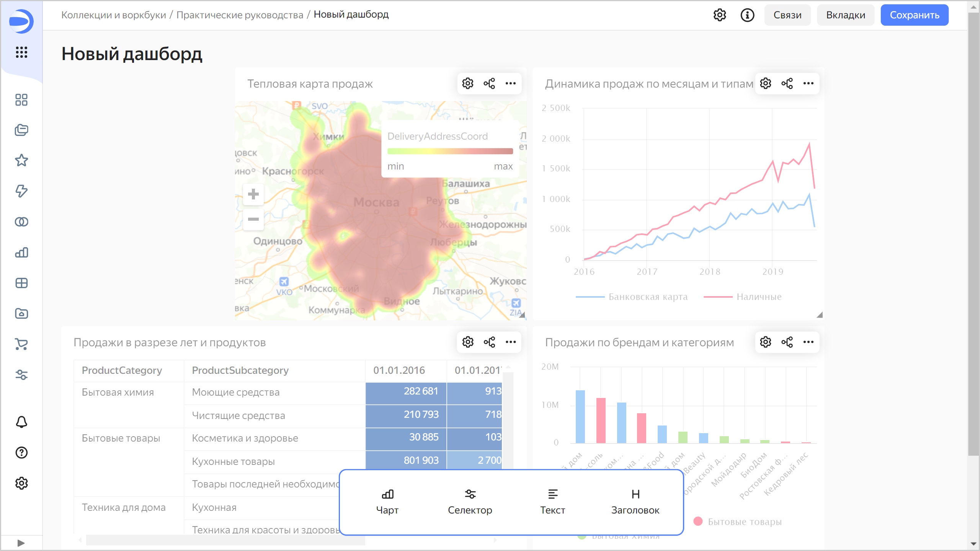Screen dimensions: 980x551
Task: Zoom in on the heat map
Action: [253, 194]
